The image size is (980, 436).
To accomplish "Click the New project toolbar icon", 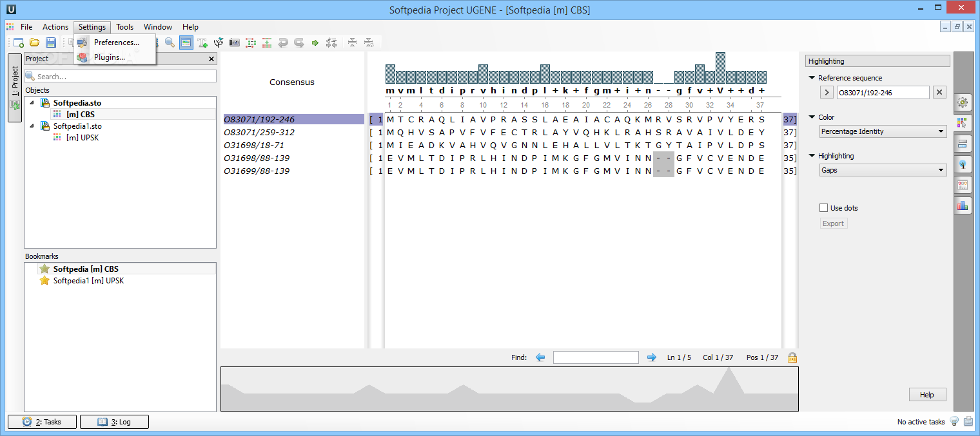I will pos(18,43).
